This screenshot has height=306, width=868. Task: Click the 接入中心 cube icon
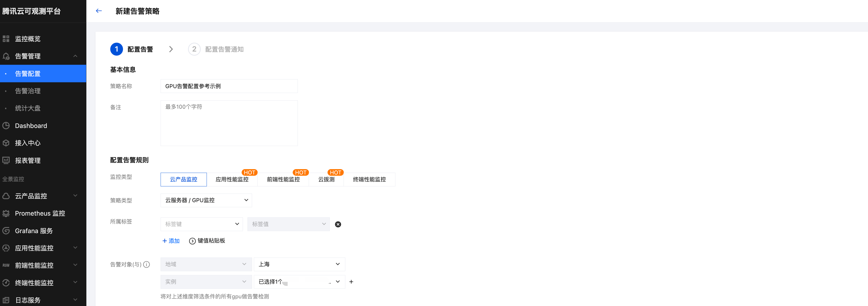coord(6,143)
